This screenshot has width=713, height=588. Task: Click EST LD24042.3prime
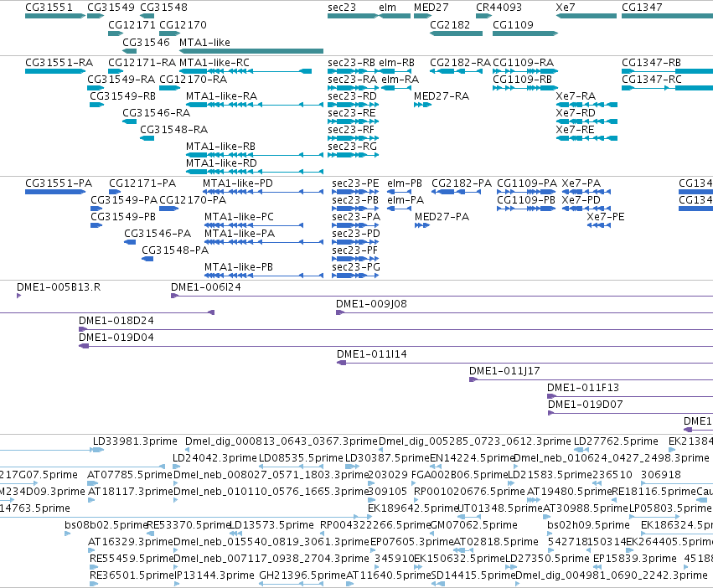click(175, 467)
